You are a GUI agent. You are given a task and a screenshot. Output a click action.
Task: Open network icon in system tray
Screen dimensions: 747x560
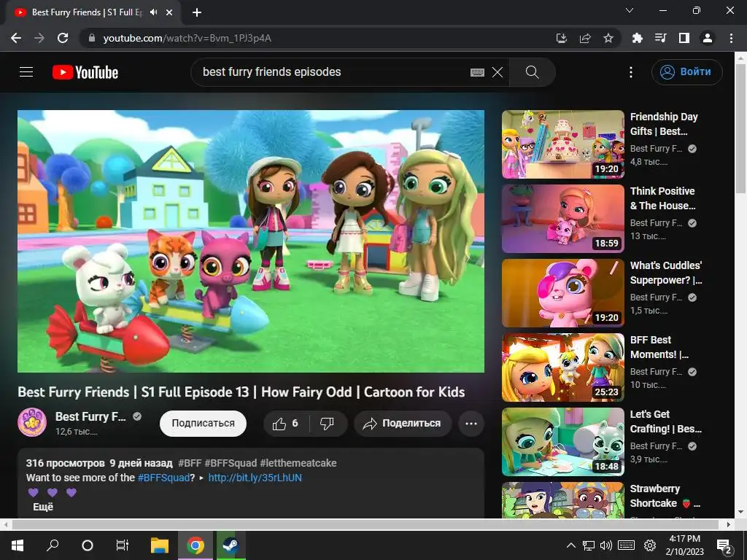(x=589, y=545)
